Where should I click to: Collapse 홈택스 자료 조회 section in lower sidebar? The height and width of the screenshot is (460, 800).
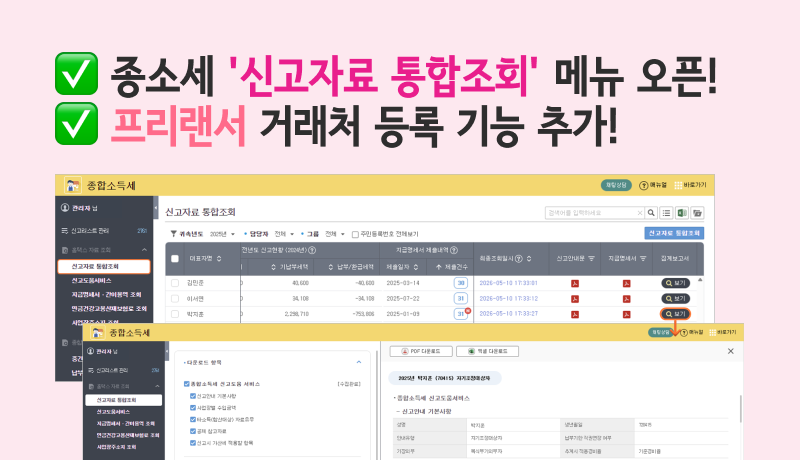(157, 386)
